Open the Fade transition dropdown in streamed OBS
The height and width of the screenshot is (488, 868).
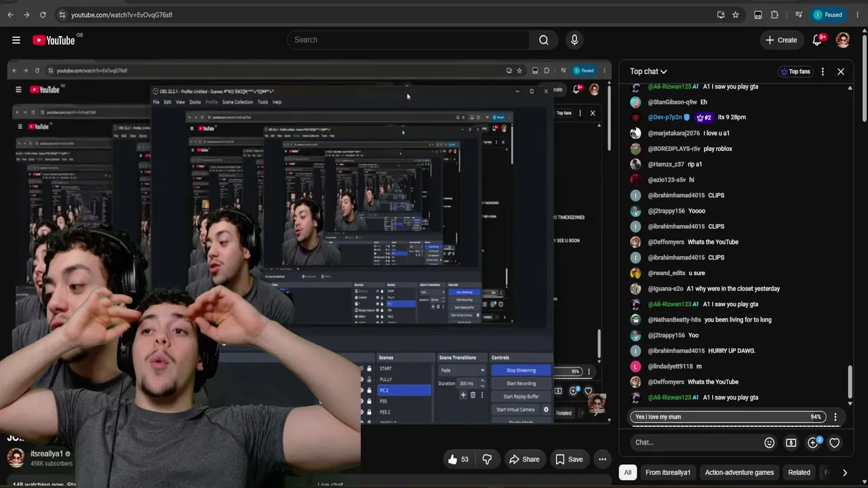point(462,370)
